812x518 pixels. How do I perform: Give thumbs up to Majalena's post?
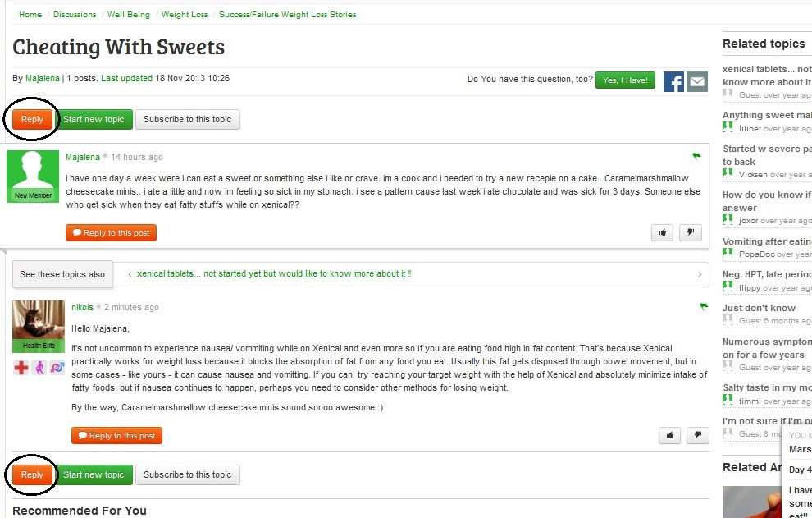(662, 233)
